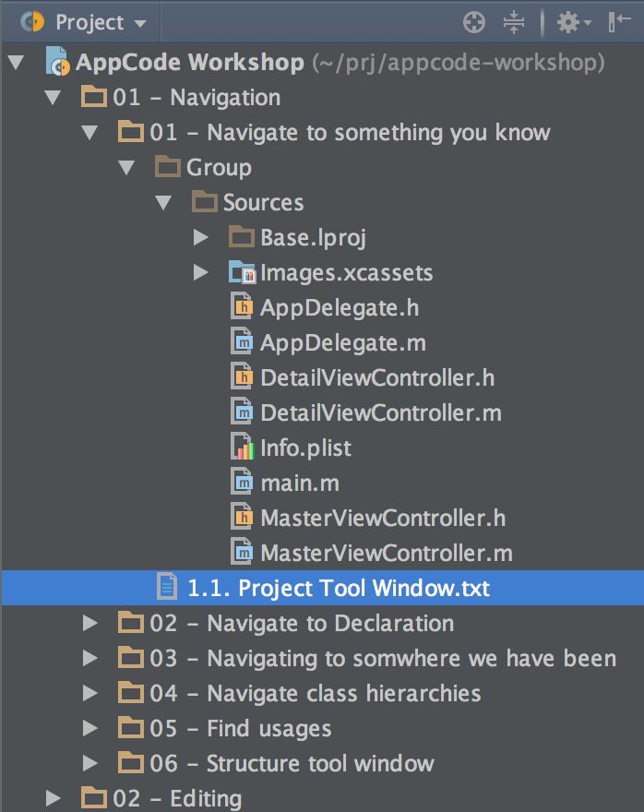
Task: Collapse the AppCode Workshop root node
Action: click(16, 62)
